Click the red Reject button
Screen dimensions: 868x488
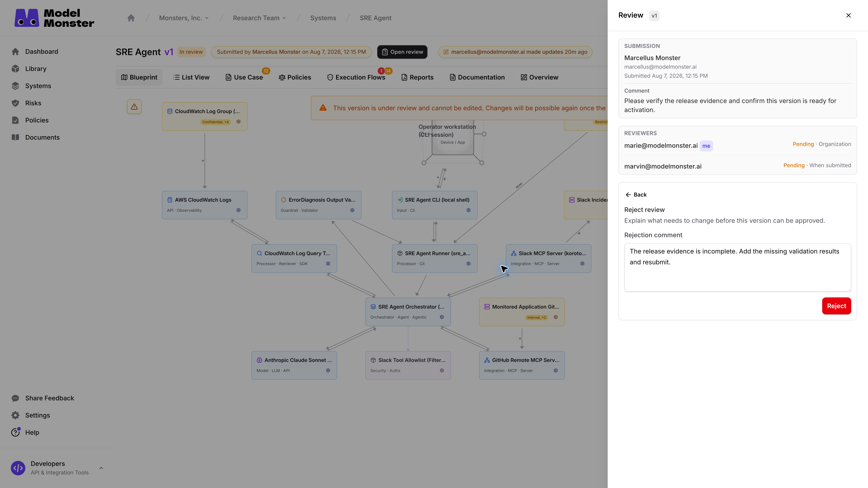(x=836, y=306)
